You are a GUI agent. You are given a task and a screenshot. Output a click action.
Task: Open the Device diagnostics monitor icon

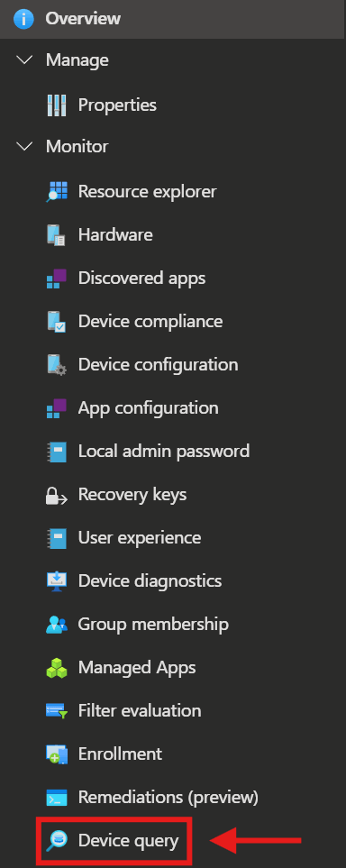point(57,581)
